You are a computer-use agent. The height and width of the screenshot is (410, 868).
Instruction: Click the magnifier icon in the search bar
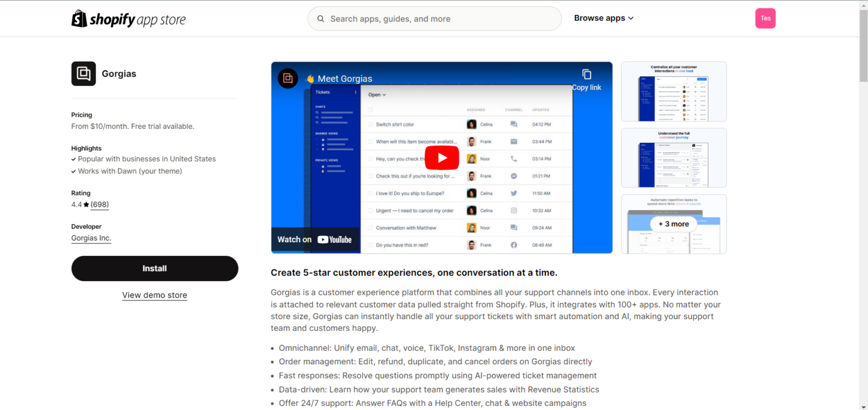(x=320, y=19)
